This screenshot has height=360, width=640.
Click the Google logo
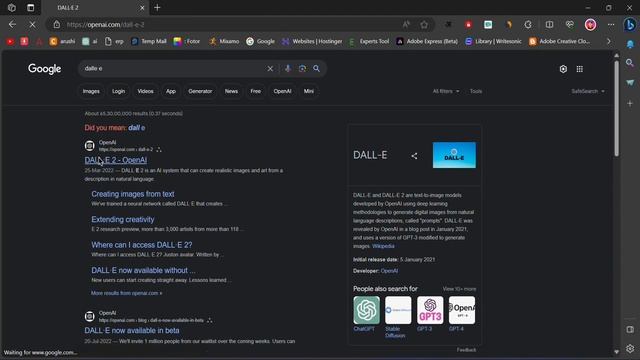click(44, 69)
